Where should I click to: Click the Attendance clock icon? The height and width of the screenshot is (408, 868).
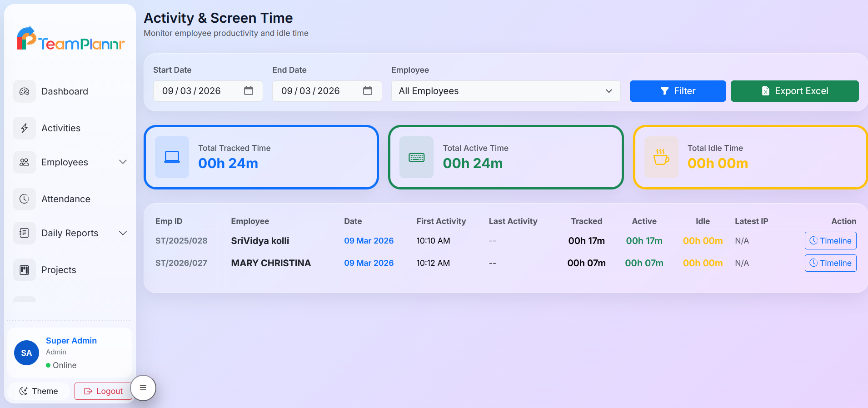25,199
